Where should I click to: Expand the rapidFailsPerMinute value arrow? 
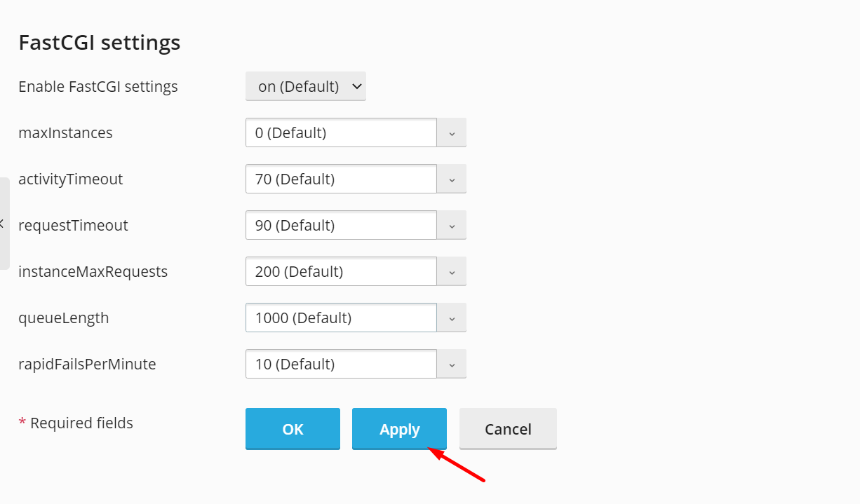coord(452,364)
